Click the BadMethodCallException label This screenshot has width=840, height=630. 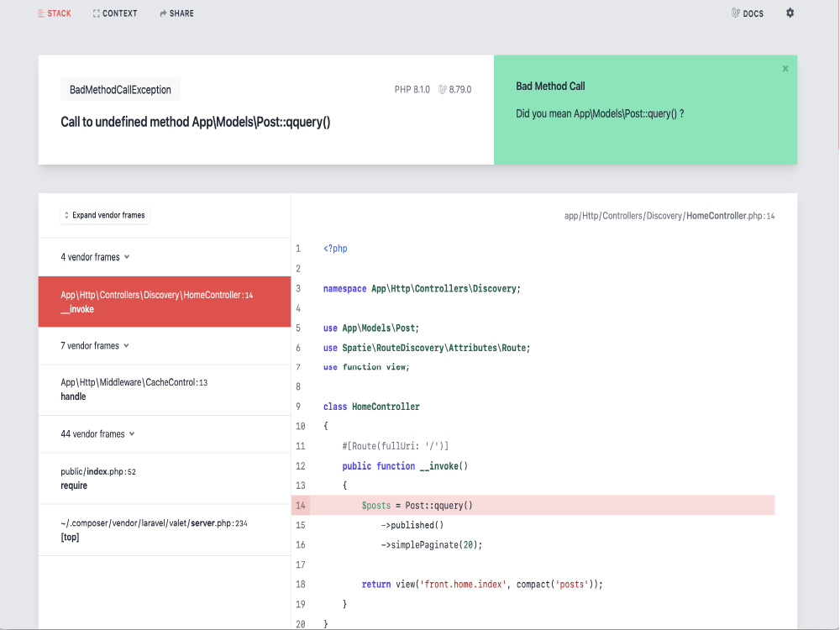point(120,90)
